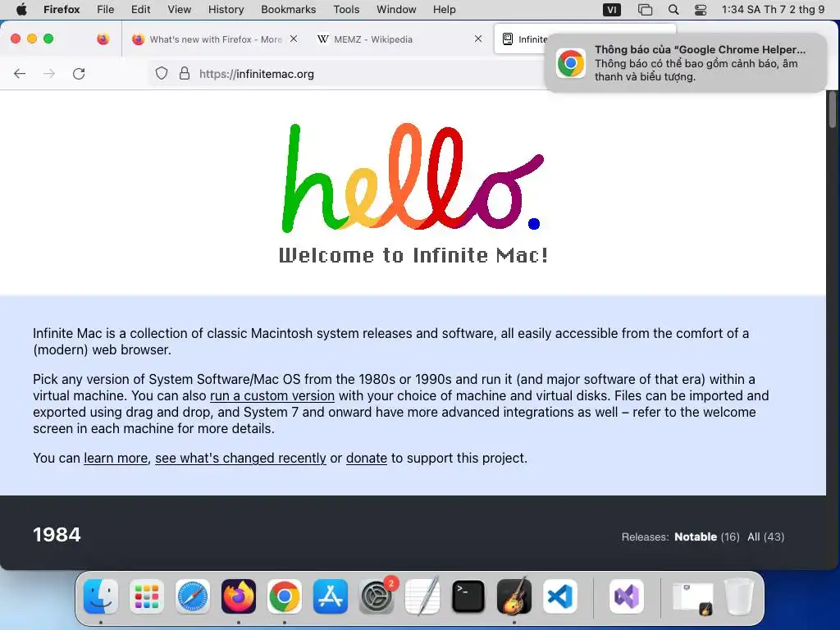
Task: Close the What's new with Firefox tab
Action: point(294,39)
